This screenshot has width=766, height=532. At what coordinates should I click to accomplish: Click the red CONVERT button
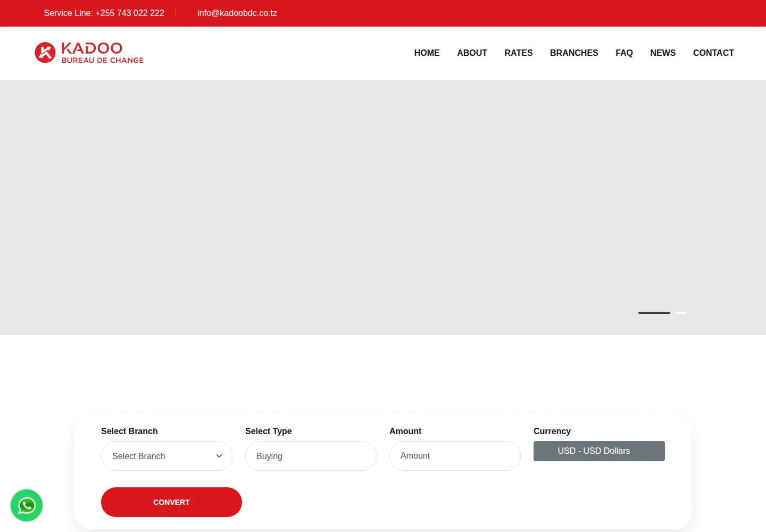(x=171, y=502)
